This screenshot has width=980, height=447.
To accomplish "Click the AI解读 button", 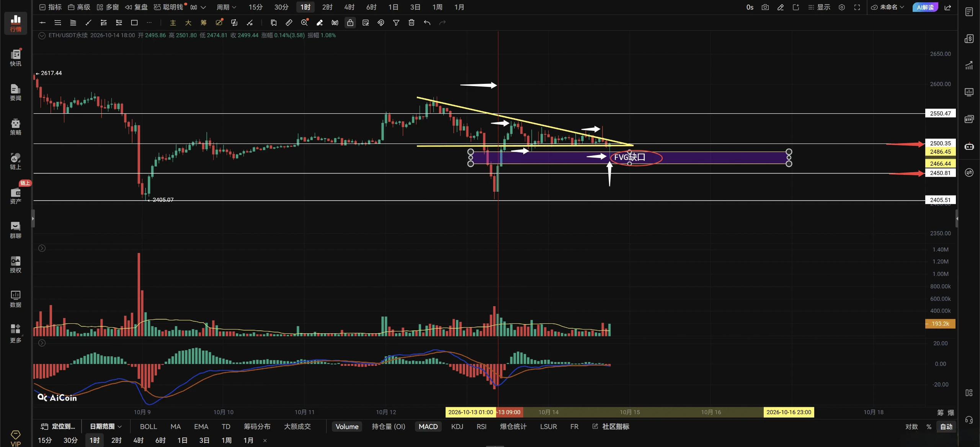I will (x=925, y=7).
